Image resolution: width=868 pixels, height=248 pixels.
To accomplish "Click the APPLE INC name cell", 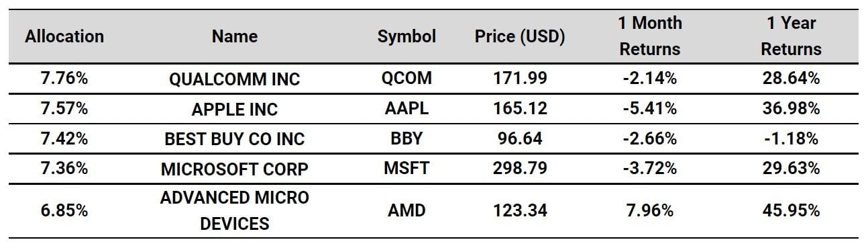I will click(235, 110).
